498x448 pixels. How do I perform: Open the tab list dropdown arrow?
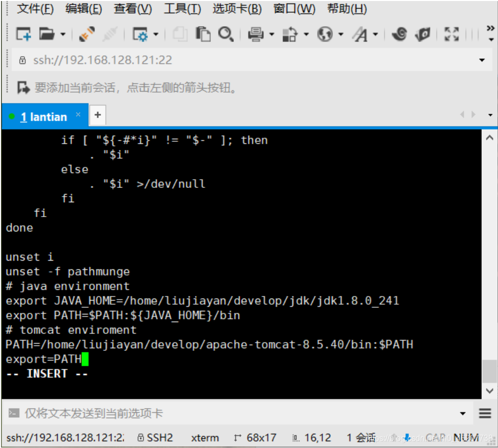[490, 115]
